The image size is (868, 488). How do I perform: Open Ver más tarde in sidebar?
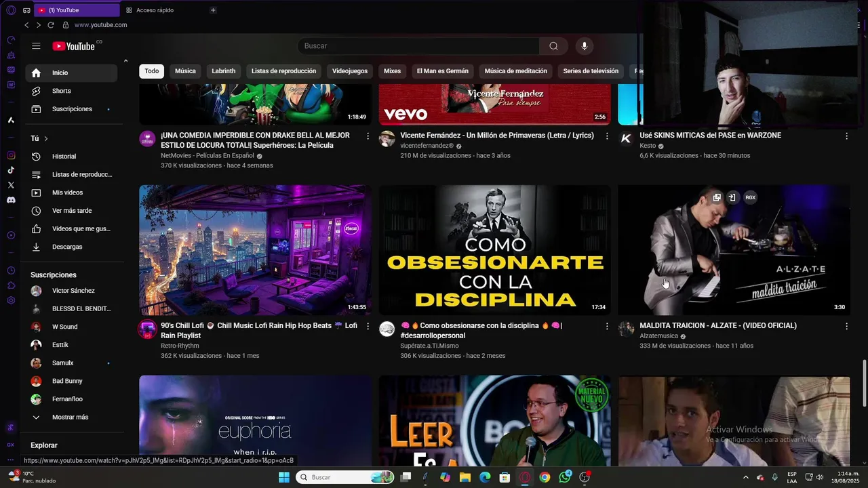click(71, 211)
